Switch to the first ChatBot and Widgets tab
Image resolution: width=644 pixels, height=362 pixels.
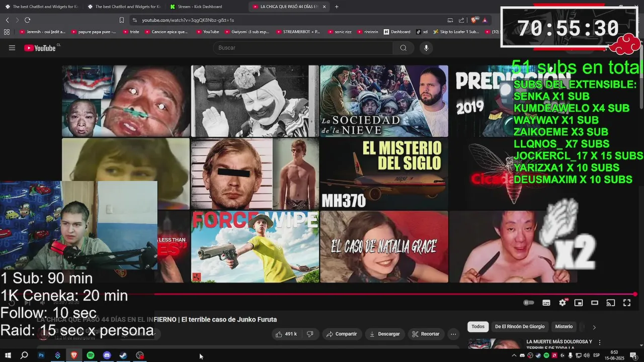[41, 7]
